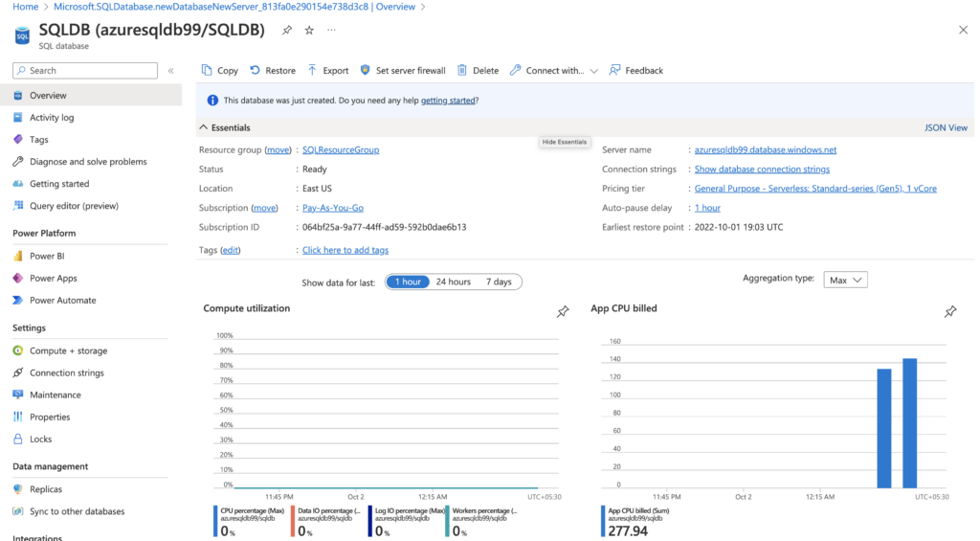Pin the App CPU billed chart
980x541 pixels.
(x=950, y=312)
